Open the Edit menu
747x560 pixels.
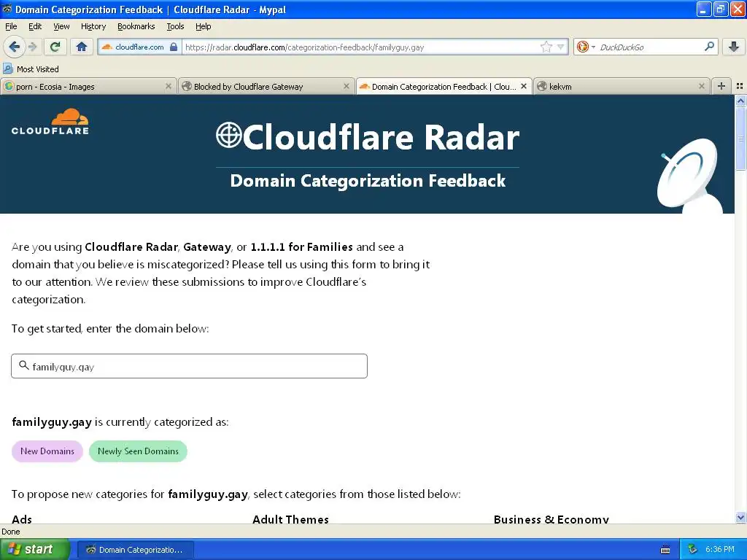tap(35, 26)
